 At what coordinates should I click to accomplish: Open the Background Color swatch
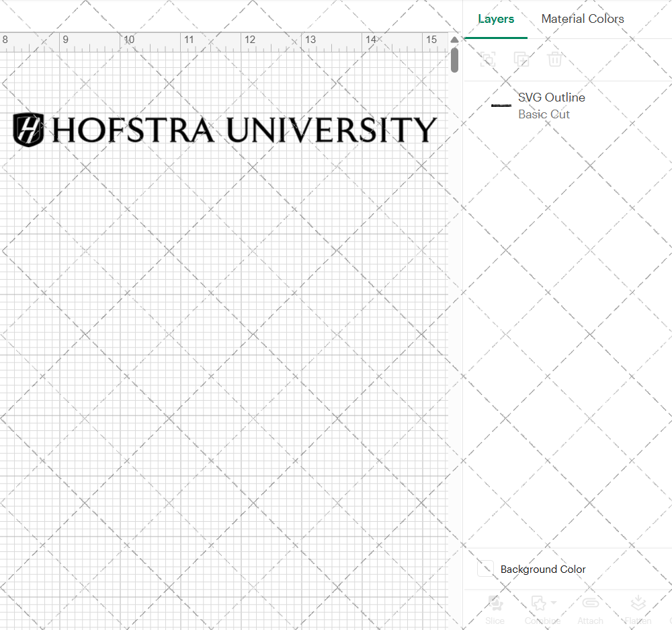(486, 569)
